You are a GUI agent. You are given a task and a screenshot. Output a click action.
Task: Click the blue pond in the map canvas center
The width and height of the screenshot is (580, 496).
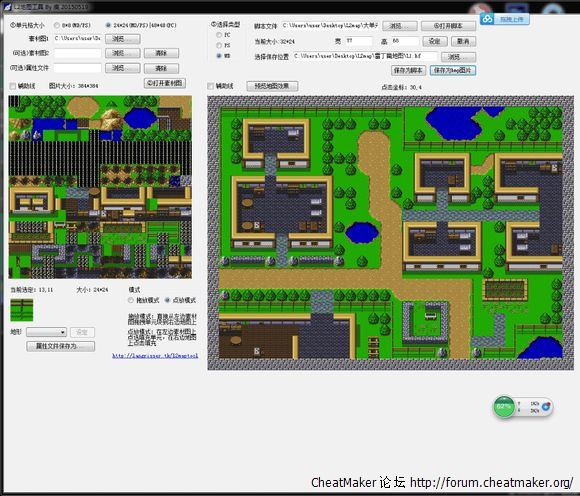coord(362,233)
